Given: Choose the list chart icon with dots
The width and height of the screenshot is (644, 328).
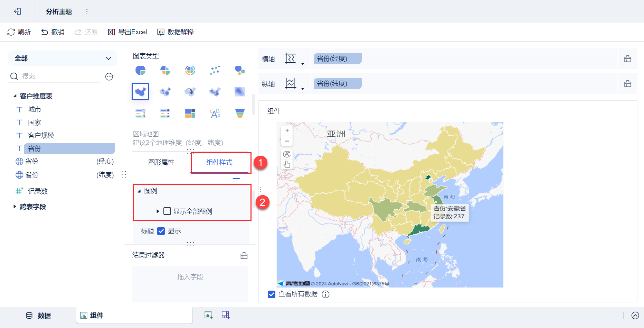Looking at the screenshot, I should (x=165, y=113).
